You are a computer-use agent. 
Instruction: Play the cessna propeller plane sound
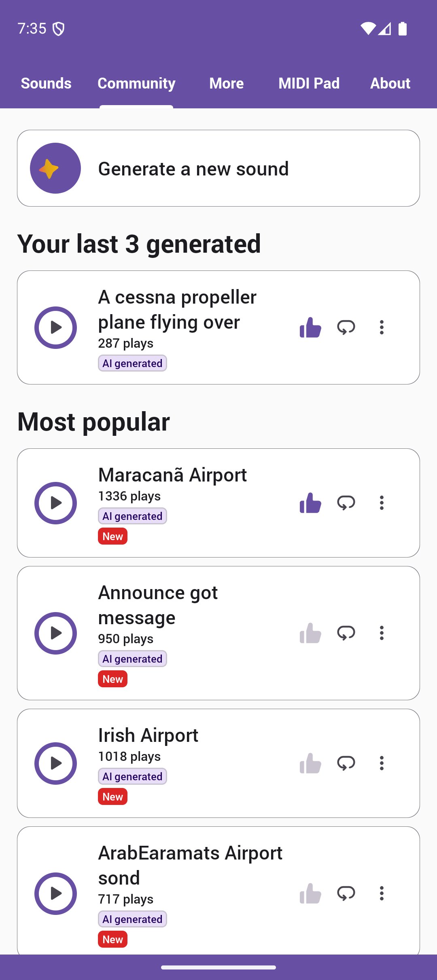pyautogui.click(x=55, y=327)
